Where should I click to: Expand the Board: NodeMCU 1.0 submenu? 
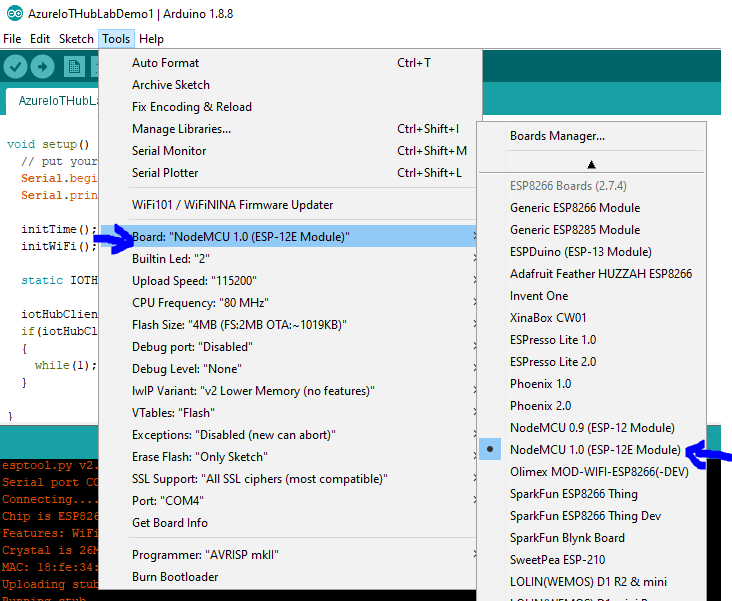pyautogui.click(x=290, y=236)
